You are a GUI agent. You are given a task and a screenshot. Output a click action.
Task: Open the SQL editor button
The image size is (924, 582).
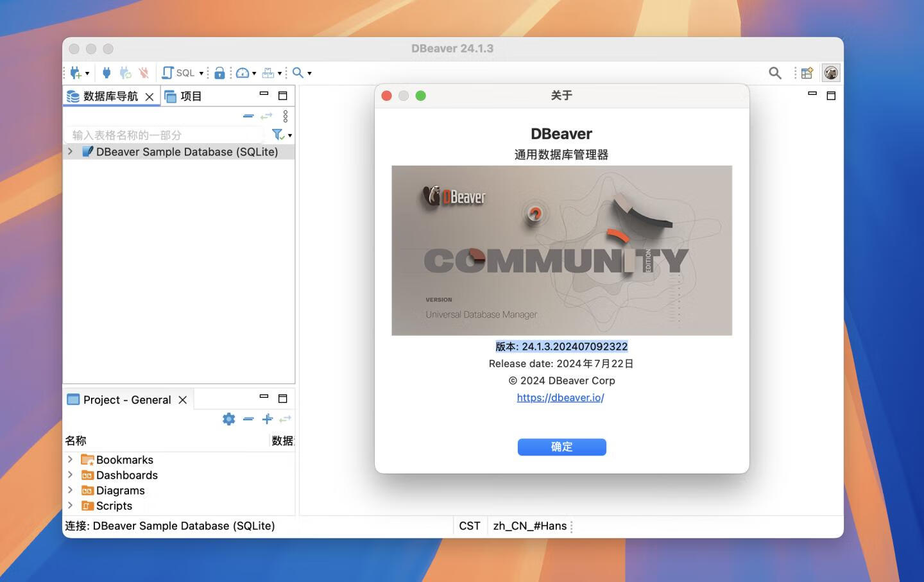[x=178, y=73]
